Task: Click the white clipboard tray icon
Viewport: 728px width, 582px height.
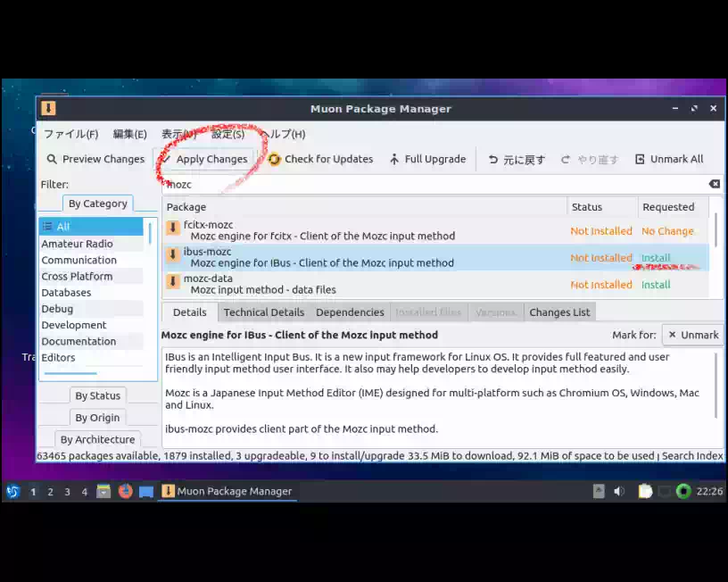Action: click(645, 491)
